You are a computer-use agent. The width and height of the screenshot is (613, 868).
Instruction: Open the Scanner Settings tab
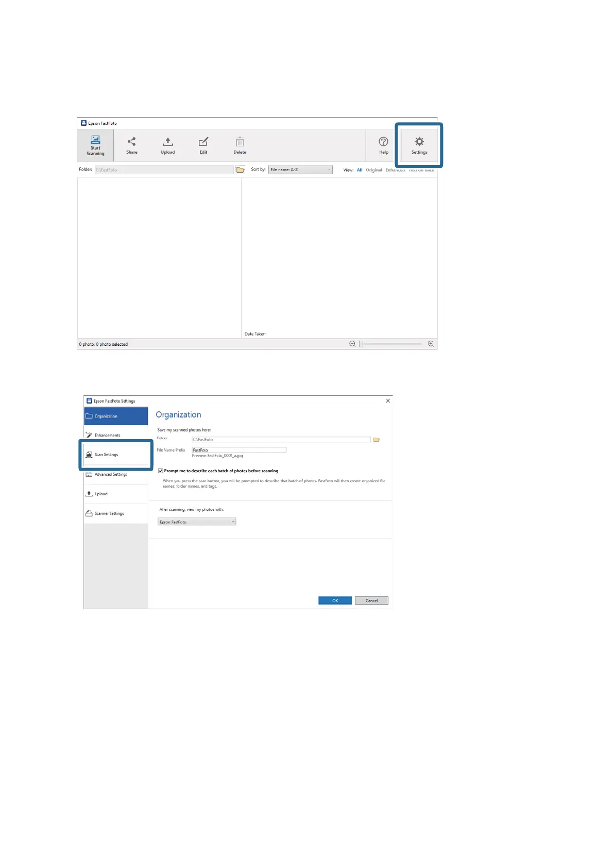pos(116,513)
